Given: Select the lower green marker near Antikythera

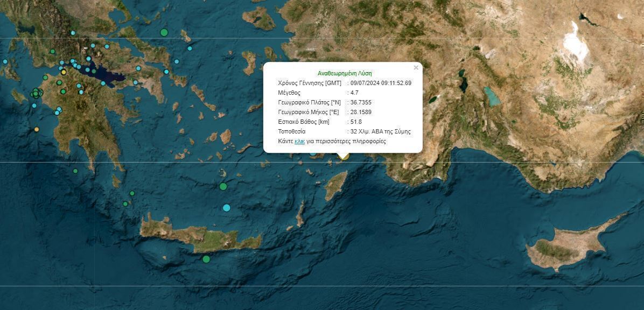Looking at the screenshot, I should 125,204.
